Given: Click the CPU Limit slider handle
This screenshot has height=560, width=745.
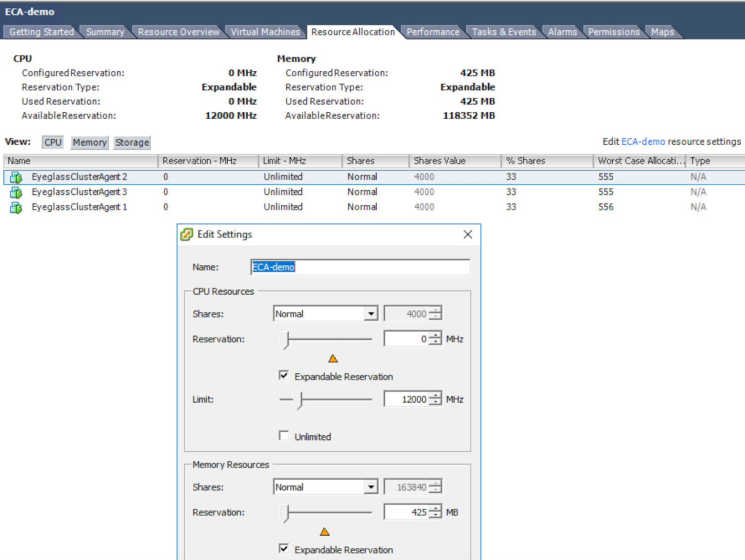Looking at the screenshot, I should pyautogui.click(x=298, y=400).
